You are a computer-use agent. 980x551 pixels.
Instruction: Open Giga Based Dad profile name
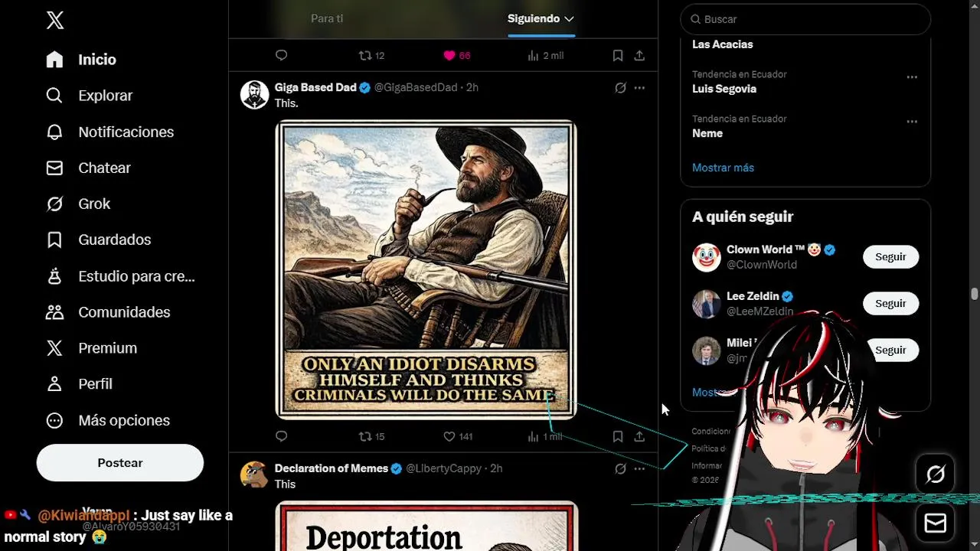[315, 87]
